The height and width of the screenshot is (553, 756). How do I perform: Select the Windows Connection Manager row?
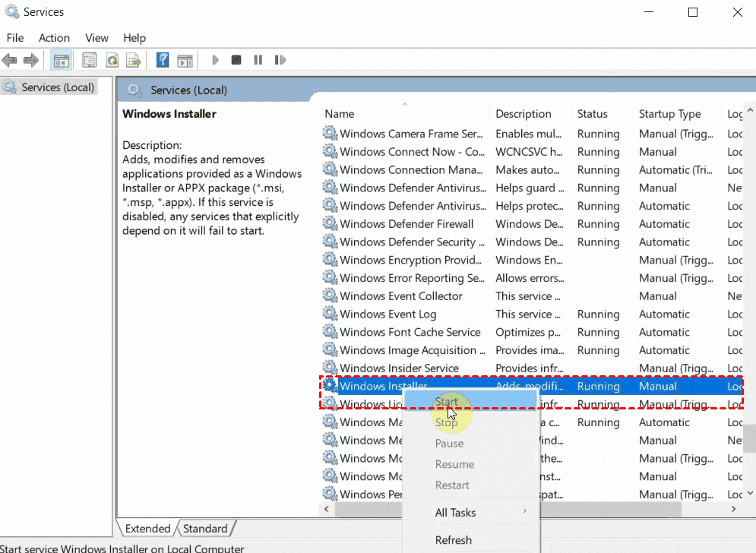click(x=533, y=169)
